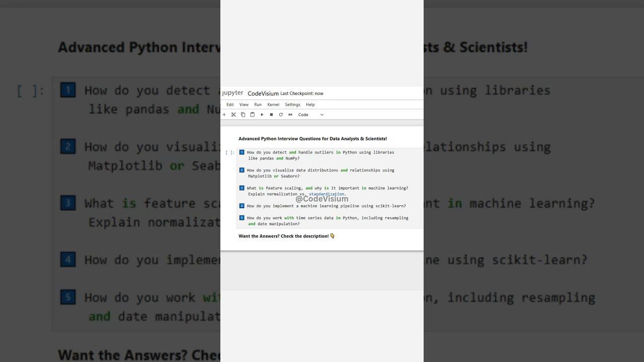Cut the selected cell with the scissors icon
This screenshot has height=362, width=644.
[x=233, y=115]
